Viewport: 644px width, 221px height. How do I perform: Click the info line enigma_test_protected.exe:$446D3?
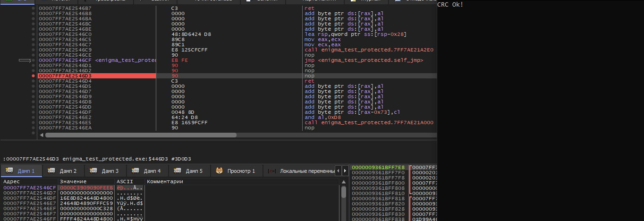(x=97, y=159)
